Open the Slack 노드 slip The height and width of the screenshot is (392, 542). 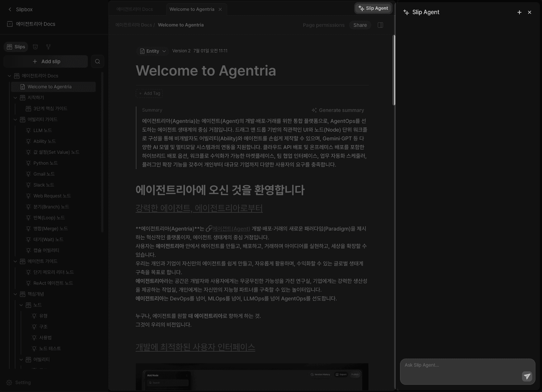(x=44, y=185)
